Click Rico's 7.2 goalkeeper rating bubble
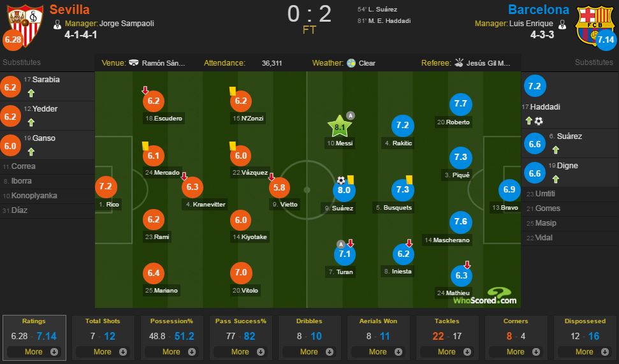619x364 pixels. [x=105, y=186]
